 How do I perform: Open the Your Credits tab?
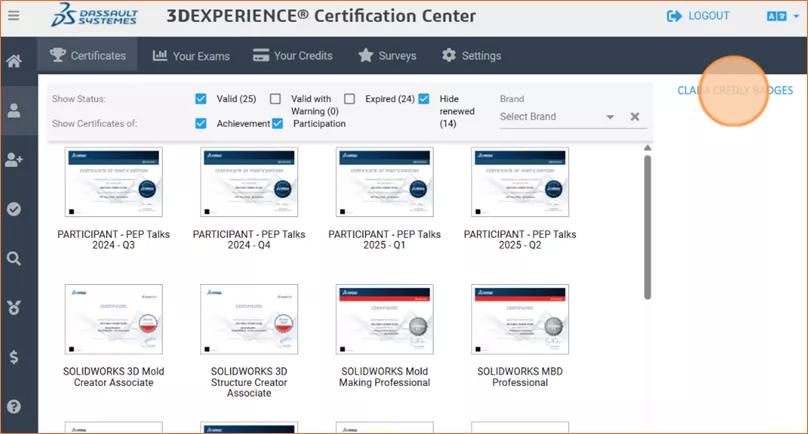tap(293, 56)
